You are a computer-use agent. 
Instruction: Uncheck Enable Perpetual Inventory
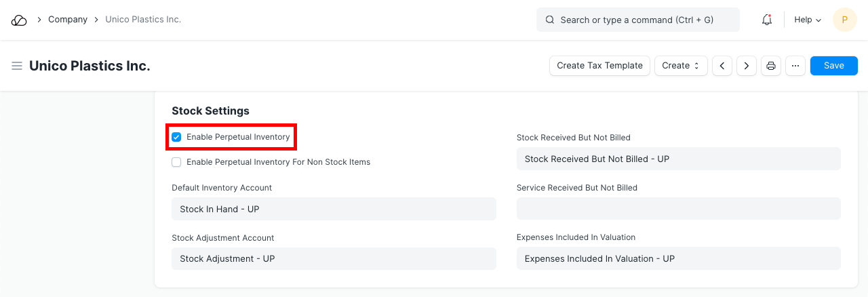(176, 137)
